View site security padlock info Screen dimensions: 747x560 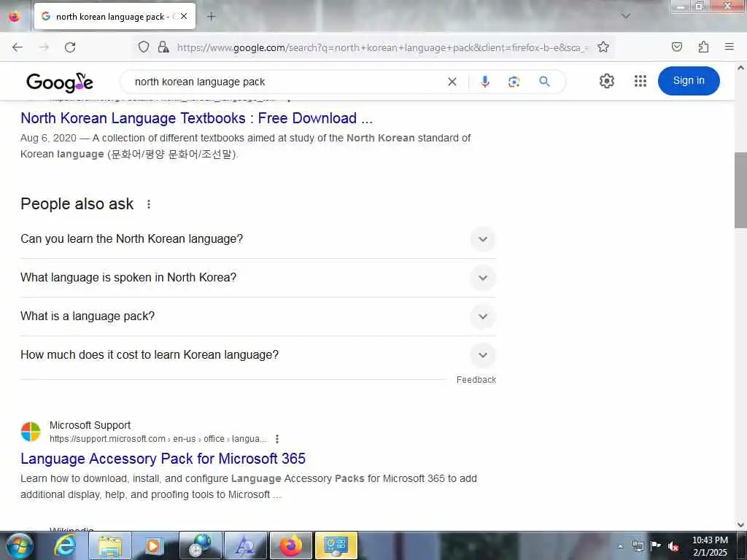point(163,47)
